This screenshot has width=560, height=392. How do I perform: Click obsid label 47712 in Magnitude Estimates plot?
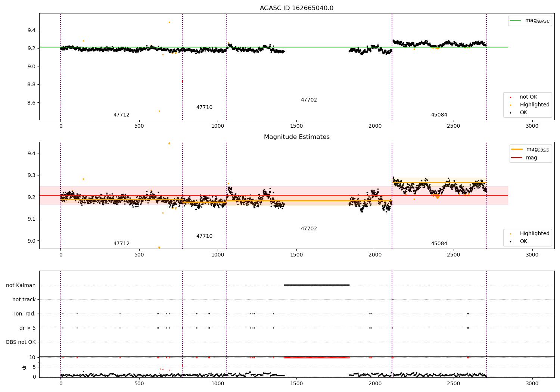tap(121, 244)
